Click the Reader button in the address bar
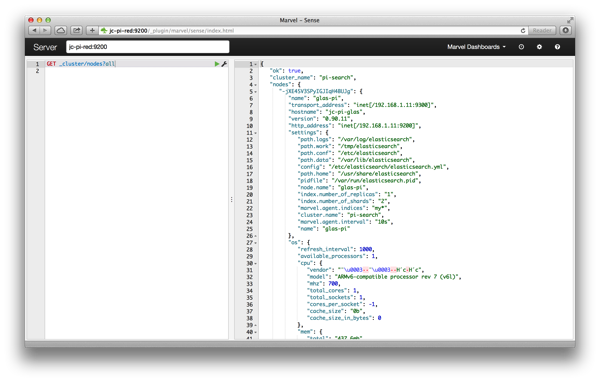This screenshot has width=600, height=382. pos(542,30)
